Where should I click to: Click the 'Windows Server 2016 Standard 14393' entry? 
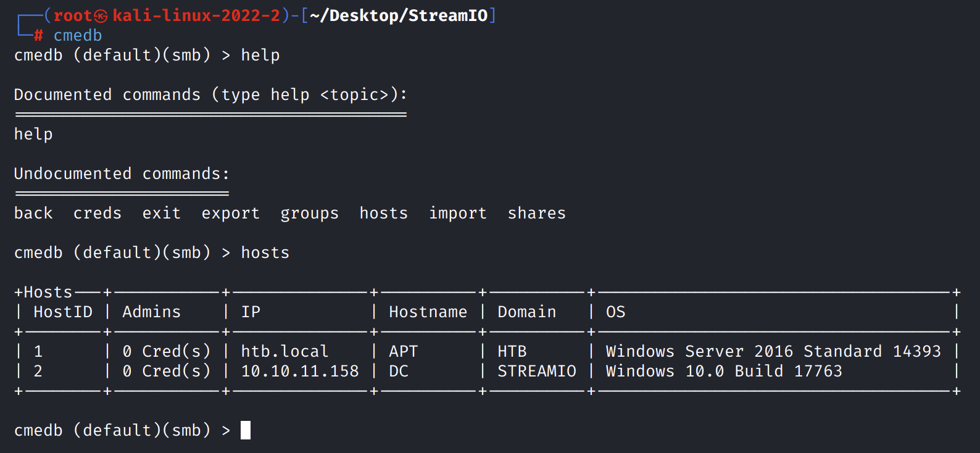[x=773, y=351]
